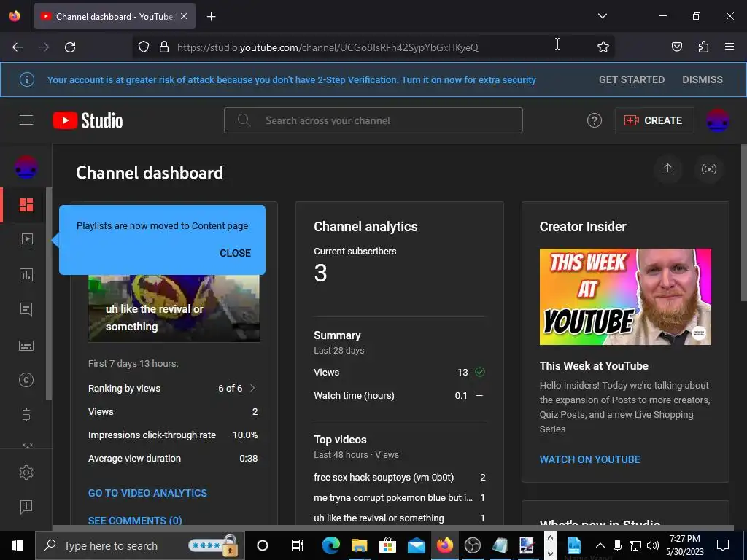Image resolution: width=747 pixels, height=560 pixels.
Task: Open the account avatar in top bar
Action: tap(718, 120)
